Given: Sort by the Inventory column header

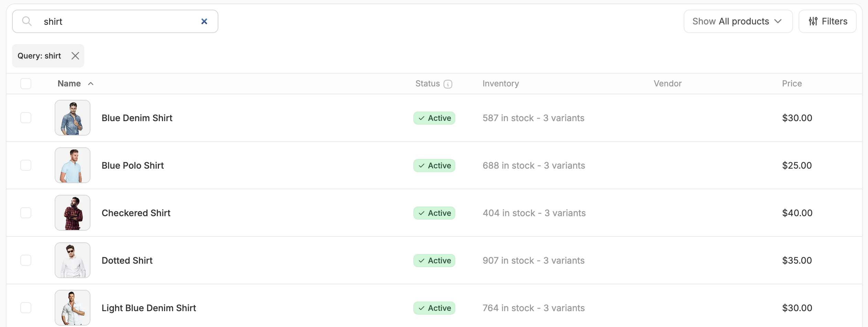Looking at the screenshot, I should point(501,84).
